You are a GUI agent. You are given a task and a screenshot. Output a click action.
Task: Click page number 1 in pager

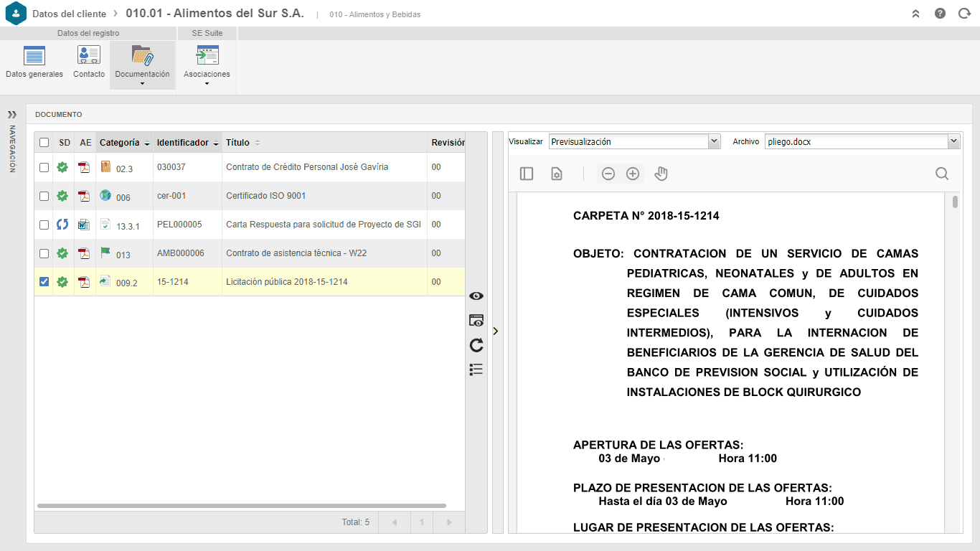tap(422, 522)
